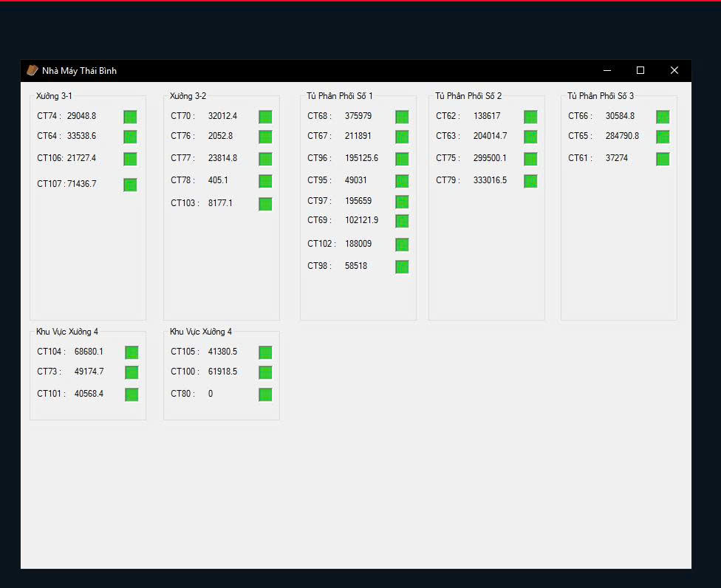
Task: Click the green square next to CT80
Action: 265,394
